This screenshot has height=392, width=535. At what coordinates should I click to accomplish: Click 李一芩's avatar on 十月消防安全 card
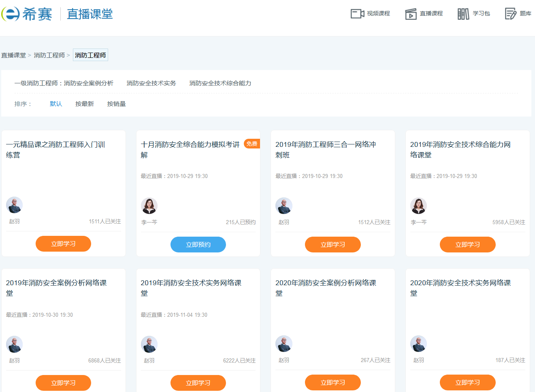pyautogui.click(x=149, y=206)
